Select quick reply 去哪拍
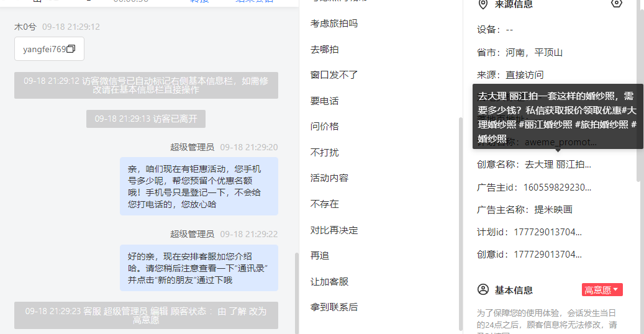 click(324, 49)
